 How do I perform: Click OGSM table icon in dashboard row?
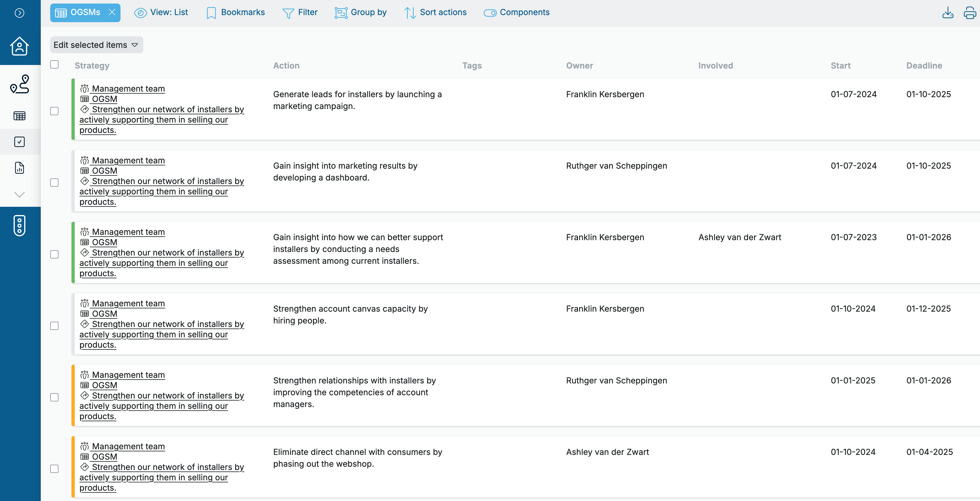(x=84, y=170)
